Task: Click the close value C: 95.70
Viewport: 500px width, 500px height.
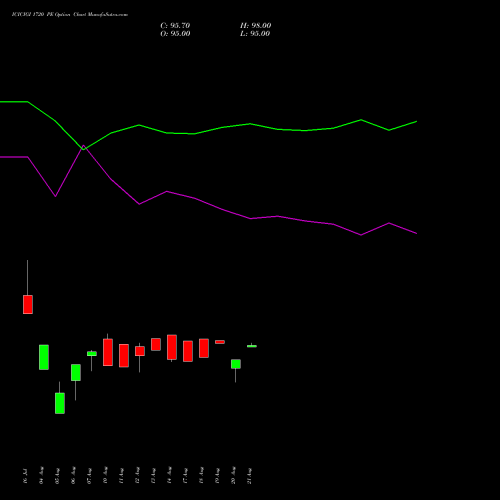Action: [175, 26]
